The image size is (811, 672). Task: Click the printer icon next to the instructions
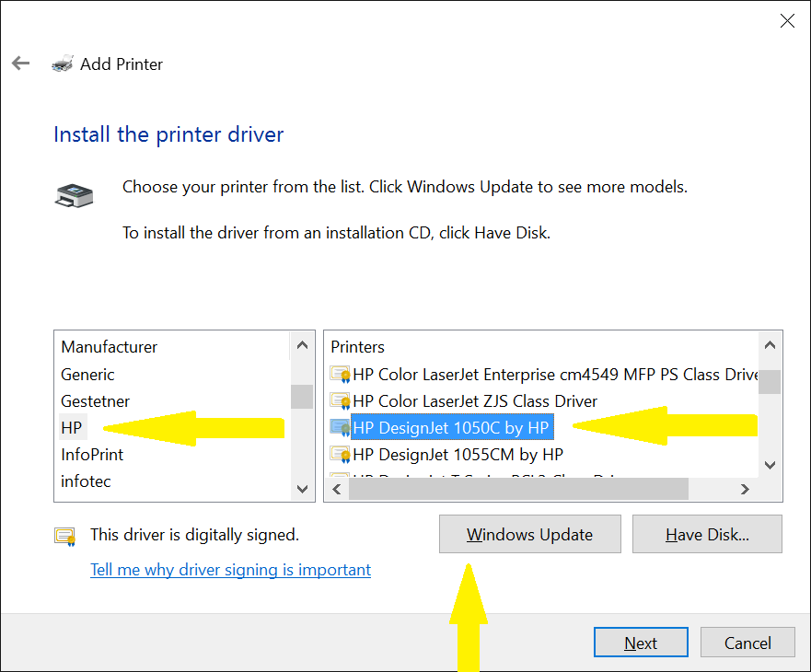(74, 195)
